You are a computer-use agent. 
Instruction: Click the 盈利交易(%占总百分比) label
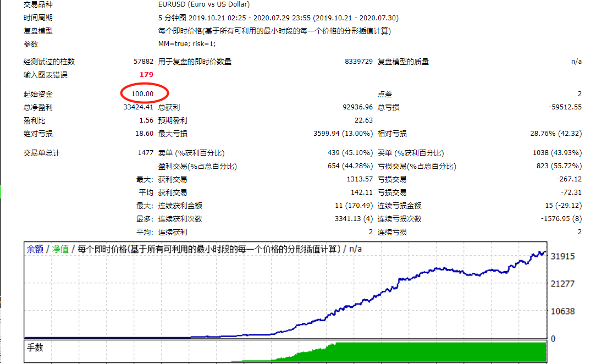click(x=197, y=166)
